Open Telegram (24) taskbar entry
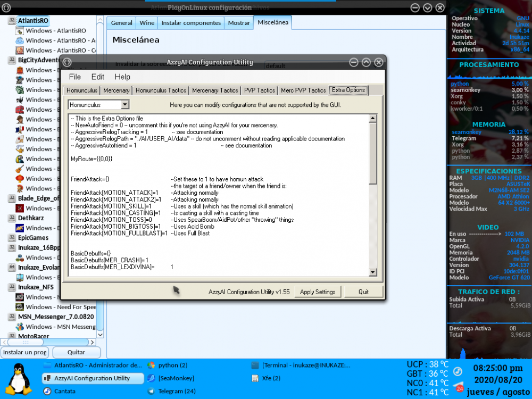Viewport: 532px width, 399px height. 177,391
